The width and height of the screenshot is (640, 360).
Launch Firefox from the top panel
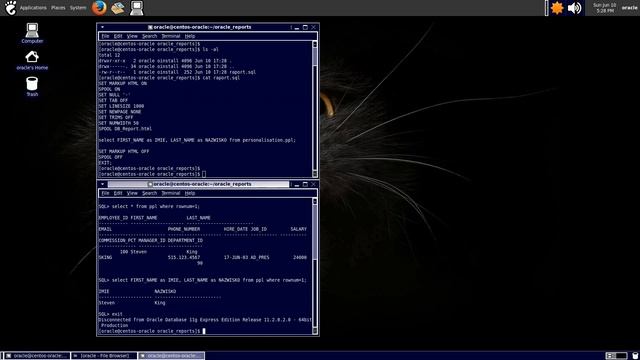click(99, 8)
